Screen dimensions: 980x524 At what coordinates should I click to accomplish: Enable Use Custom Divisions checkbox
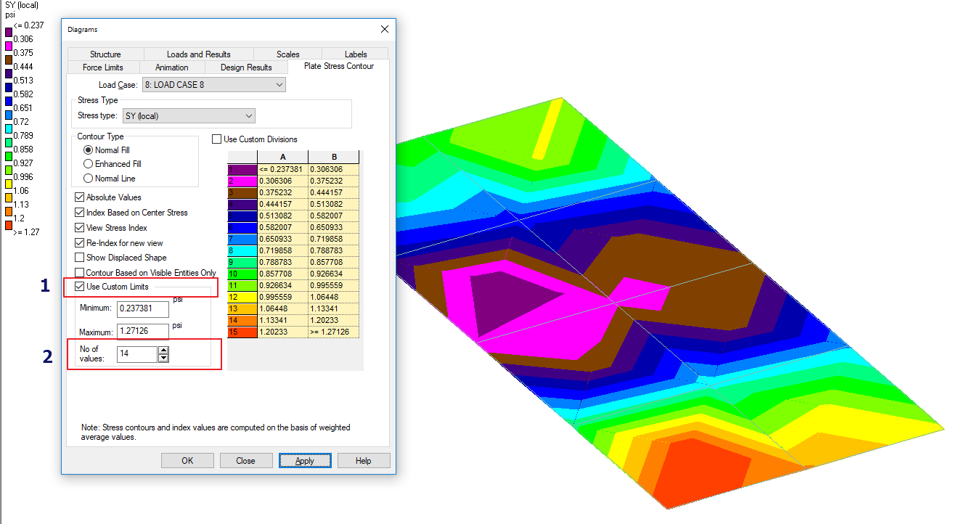coord(217,139)
